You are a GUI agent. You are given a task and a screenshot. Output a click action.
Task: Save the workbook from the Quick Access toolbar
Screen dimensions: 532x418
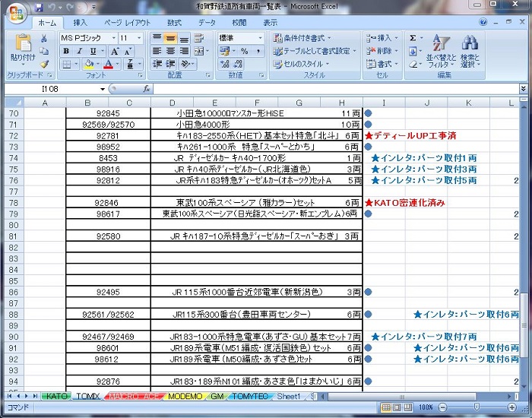39,7
